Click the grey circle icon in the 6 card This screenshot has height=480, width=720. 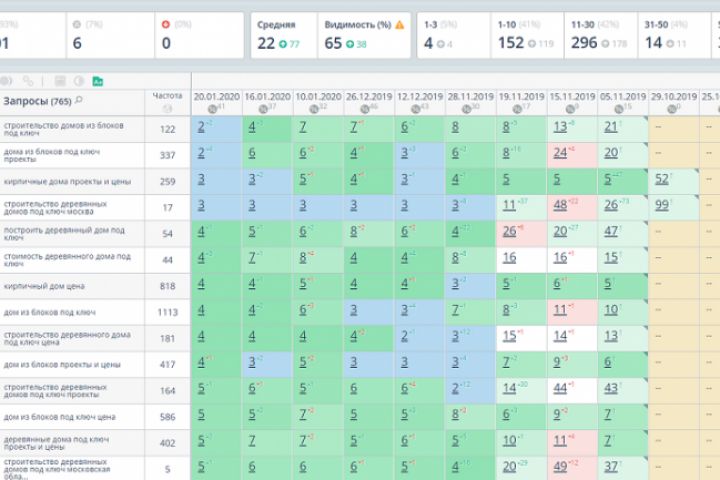77,24
